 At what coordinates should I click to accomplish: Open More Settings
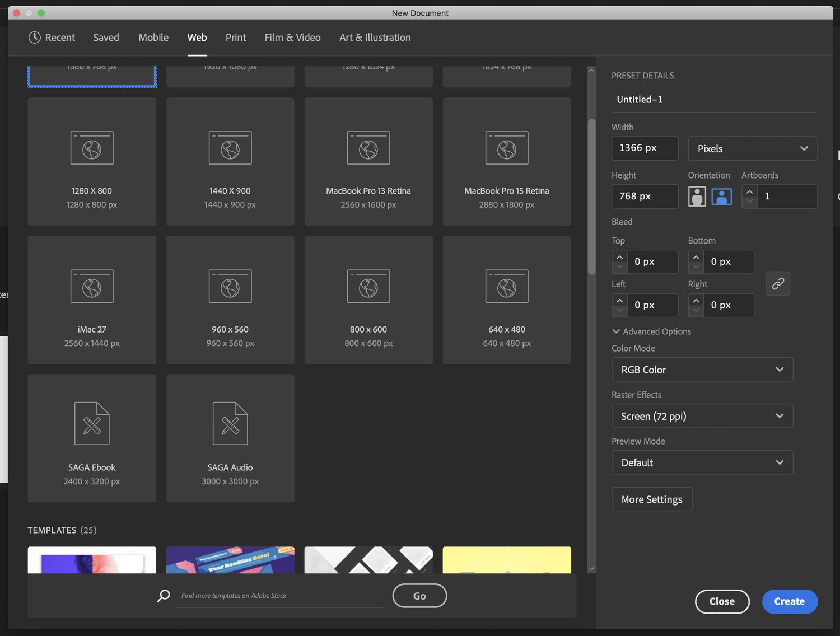(652, 499)
